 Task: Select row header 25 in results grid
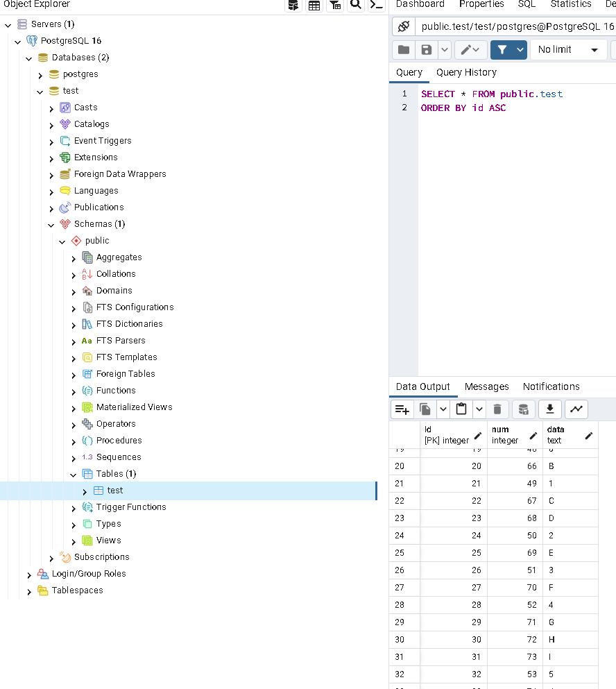click(404, 553)
